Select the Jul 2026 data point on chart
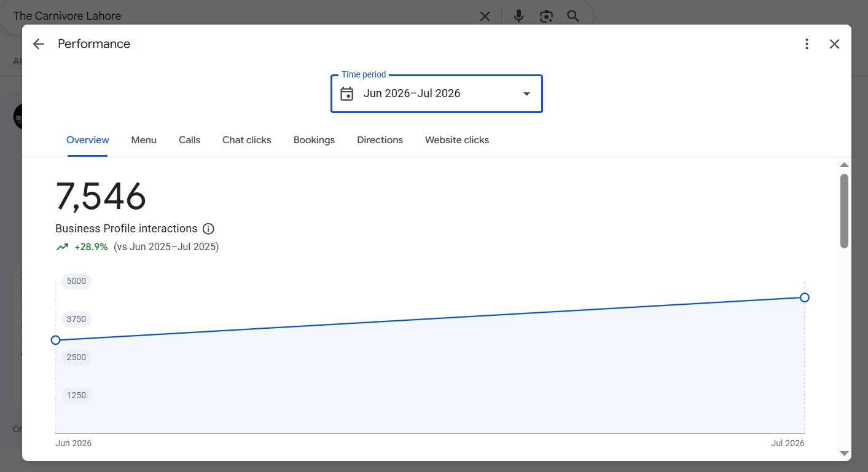 coord(805,297)
